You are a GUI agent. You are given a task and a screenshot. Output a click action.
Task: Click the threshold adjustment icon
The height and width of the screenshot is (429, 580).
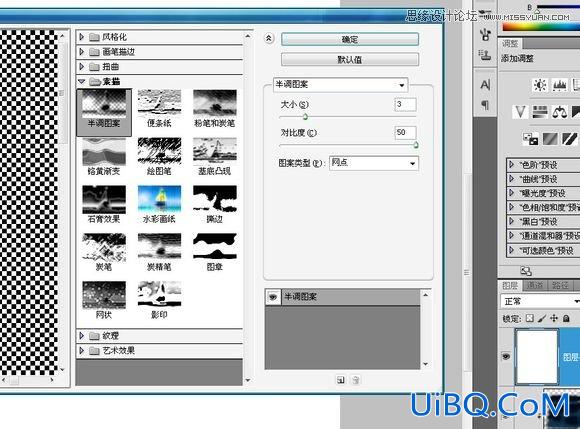coord(569,139)
